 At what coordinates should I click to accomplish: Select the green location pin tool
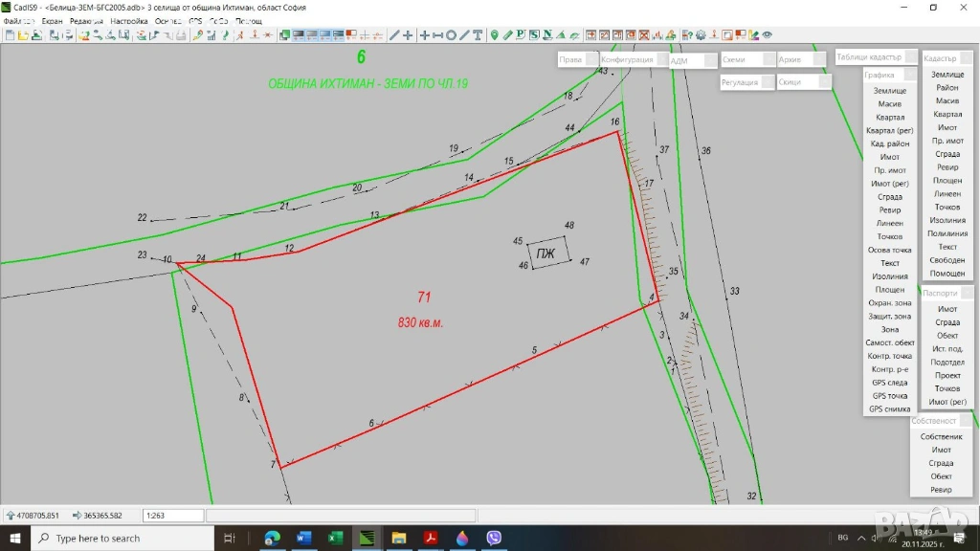pos(494,35)
